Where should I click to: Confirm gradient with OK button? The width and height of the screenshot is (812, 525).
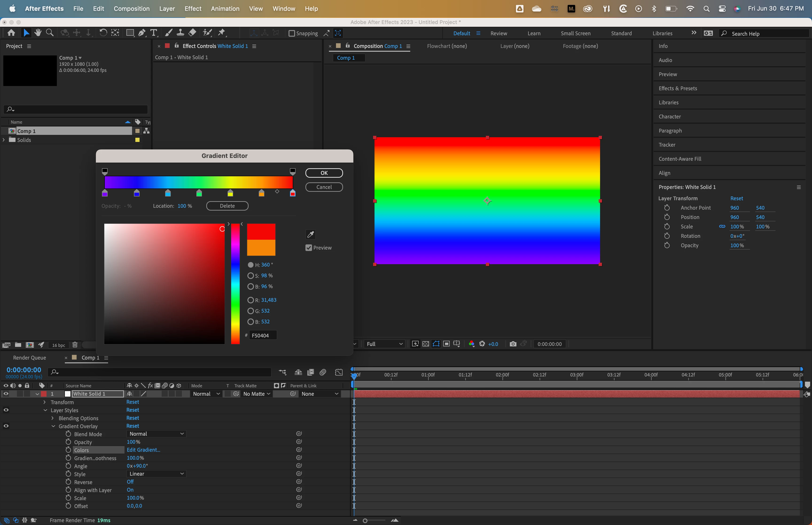(x=324, y=173)
